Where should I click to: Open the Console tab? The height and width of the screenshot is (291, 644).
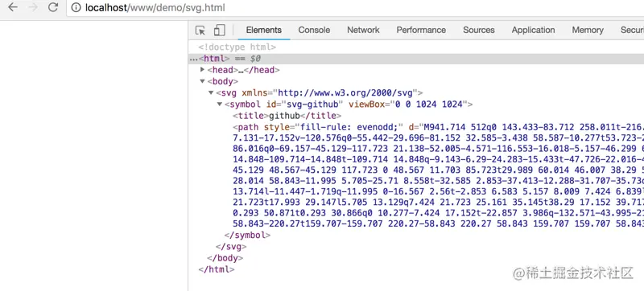point(314,30)
